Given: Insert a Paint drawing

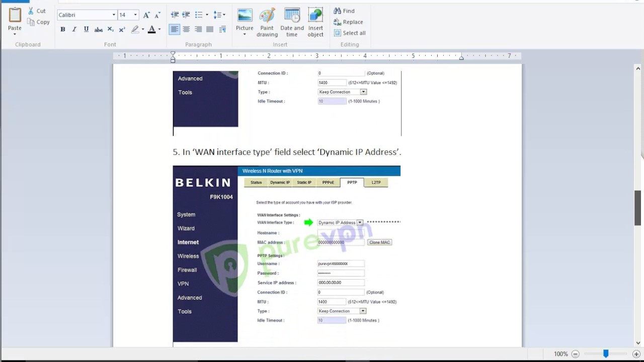Looking at the screenshot, I should [x=267, y=23].
